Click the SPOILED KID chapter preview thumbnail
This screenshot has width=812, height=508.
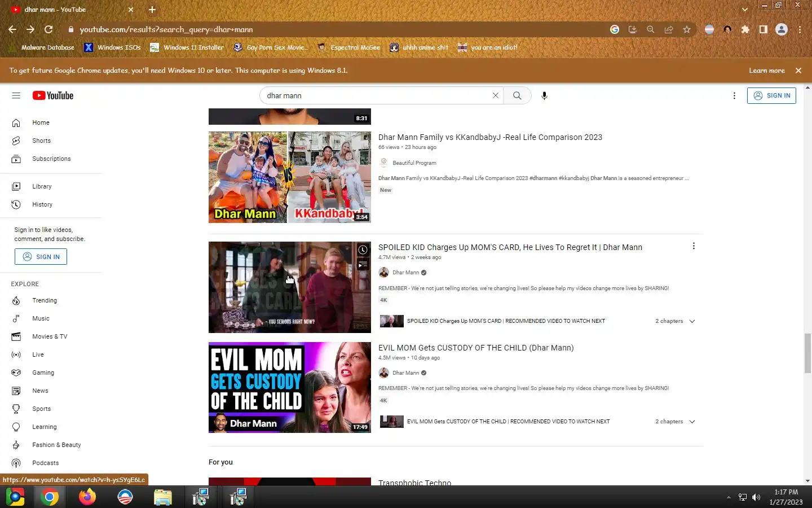[x=391, y=321]
